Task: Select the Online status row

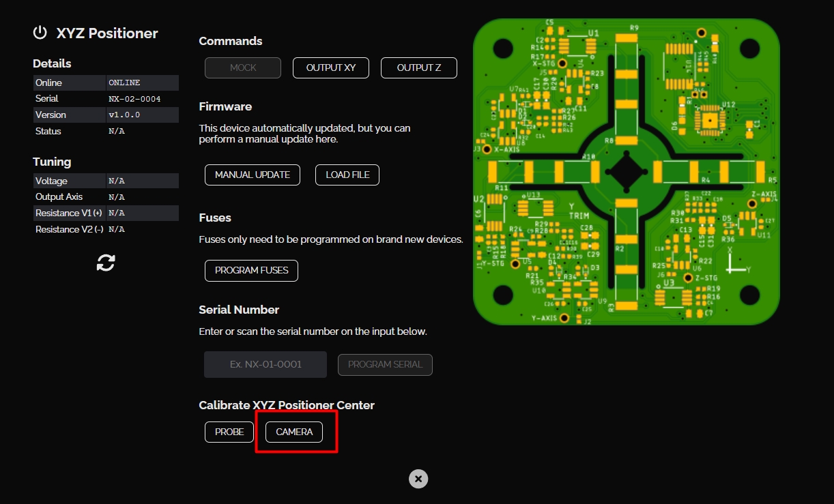Action: click(106, 83)
